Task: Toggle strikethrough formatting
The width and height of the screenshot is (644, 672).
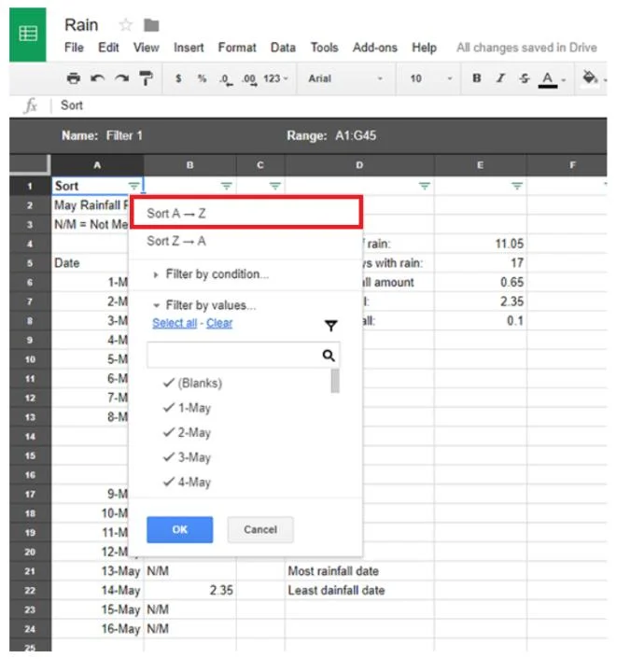Action: 524,78
